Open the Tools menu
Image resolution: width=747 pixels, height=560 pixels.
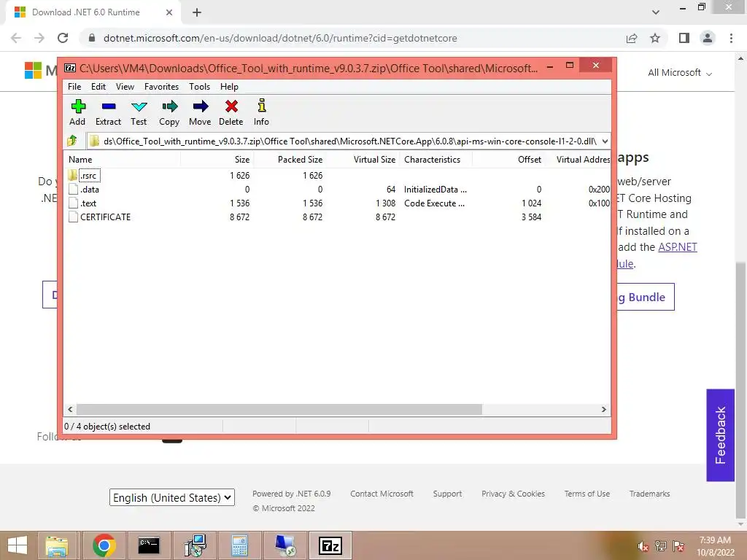(200, 87)
